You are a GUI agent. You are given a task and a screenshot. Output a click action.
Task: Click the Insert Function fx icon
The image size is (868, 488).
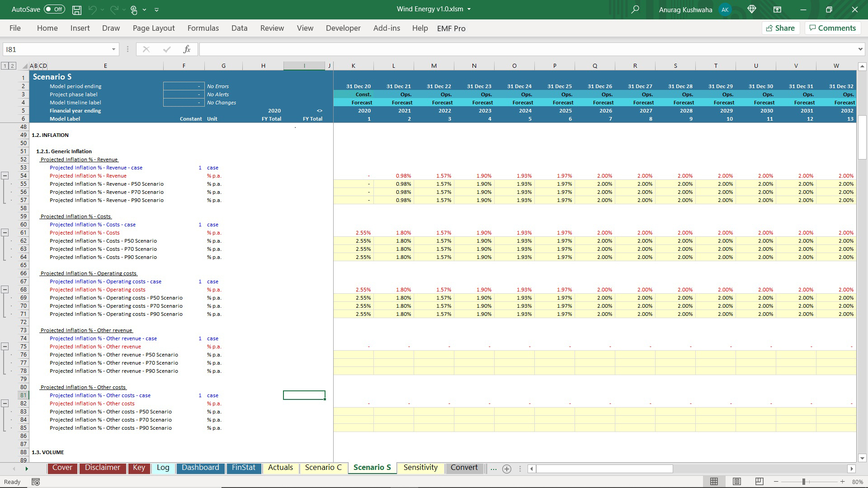click(x=186, y=49)
